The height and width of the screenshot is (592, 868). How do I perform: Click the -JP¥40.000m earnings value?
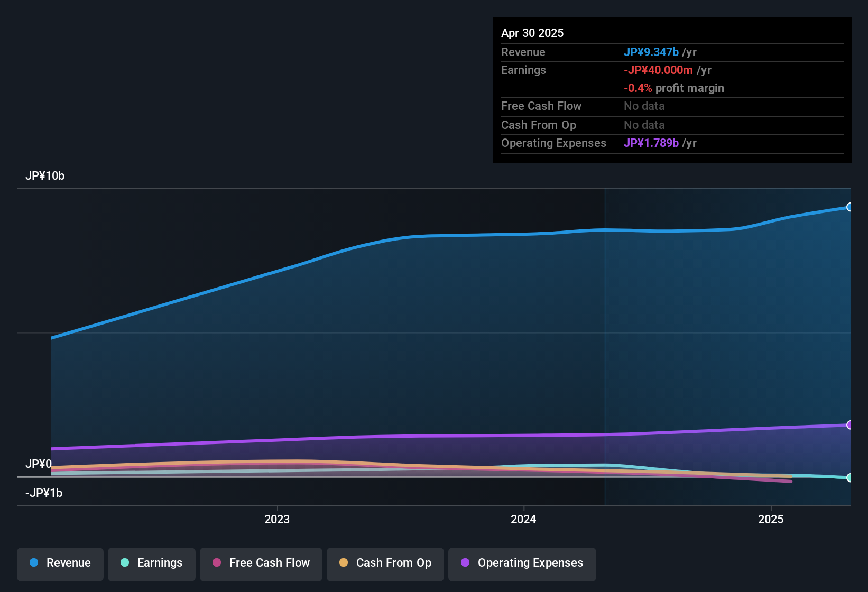point(658,70)
